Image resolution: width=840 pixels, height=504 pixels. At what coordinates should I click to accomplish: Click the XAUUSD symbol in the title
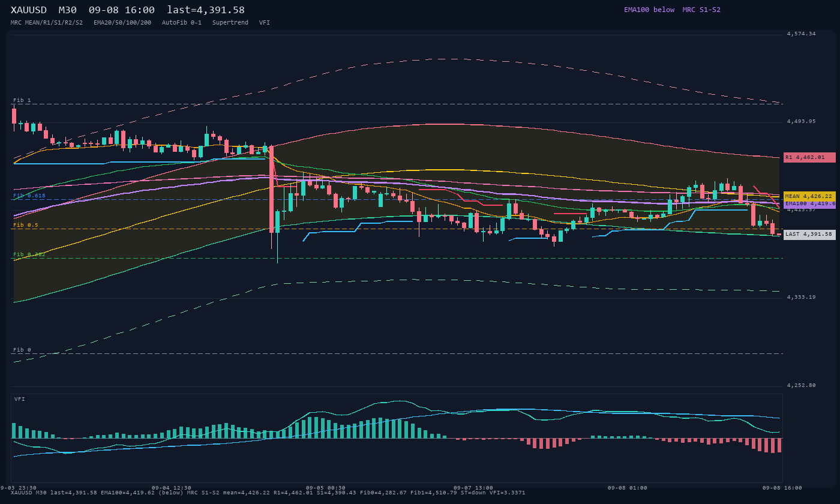point(29,10)
